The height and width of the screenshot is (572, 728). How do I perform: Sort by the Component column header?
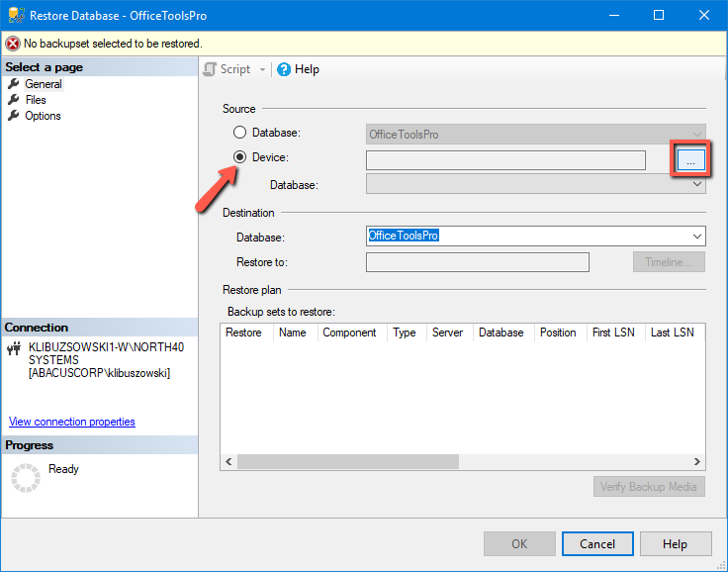[x=352, y=333]
